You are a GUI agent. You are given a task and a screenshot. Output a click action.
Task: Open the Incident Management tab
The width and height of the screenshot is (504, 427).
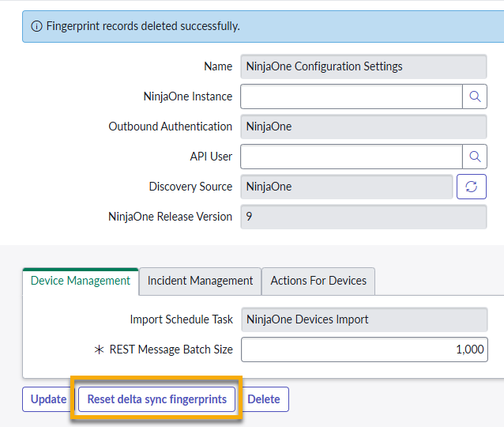[200, 281]
